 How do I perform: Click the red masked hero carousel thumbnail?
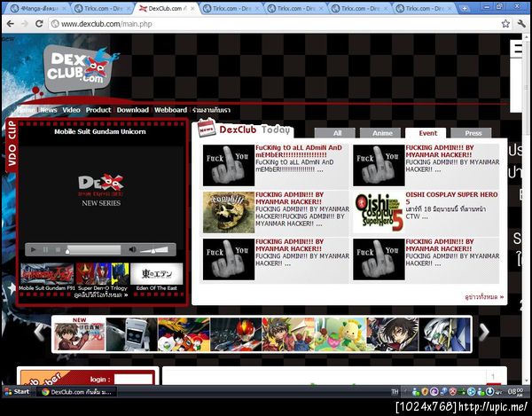(x=236, y=334)
